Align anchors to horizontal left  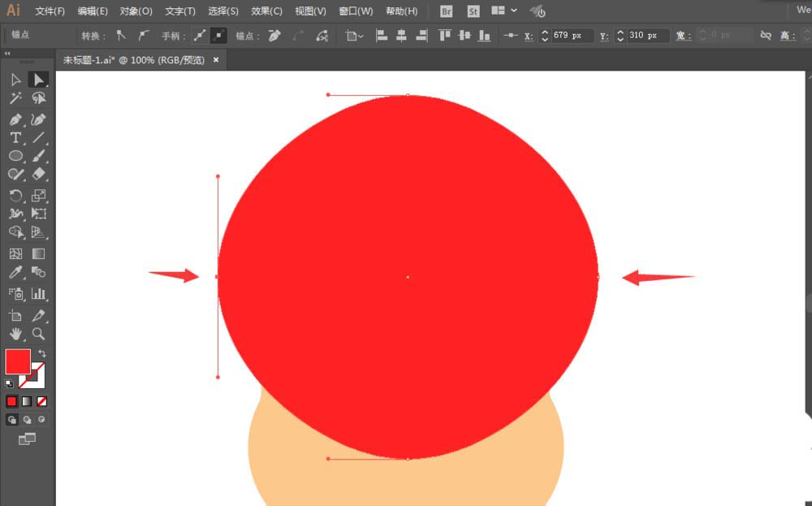pyautogui.click(x=382, y=35)
